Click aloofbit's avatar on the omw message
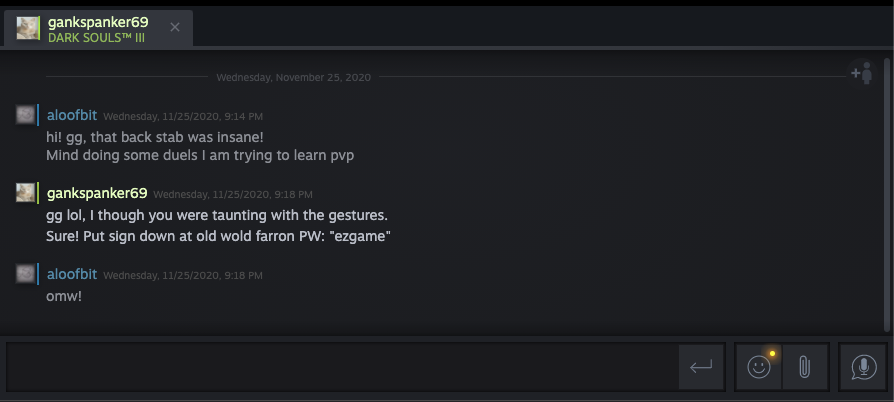 click(x=26, y=273)
